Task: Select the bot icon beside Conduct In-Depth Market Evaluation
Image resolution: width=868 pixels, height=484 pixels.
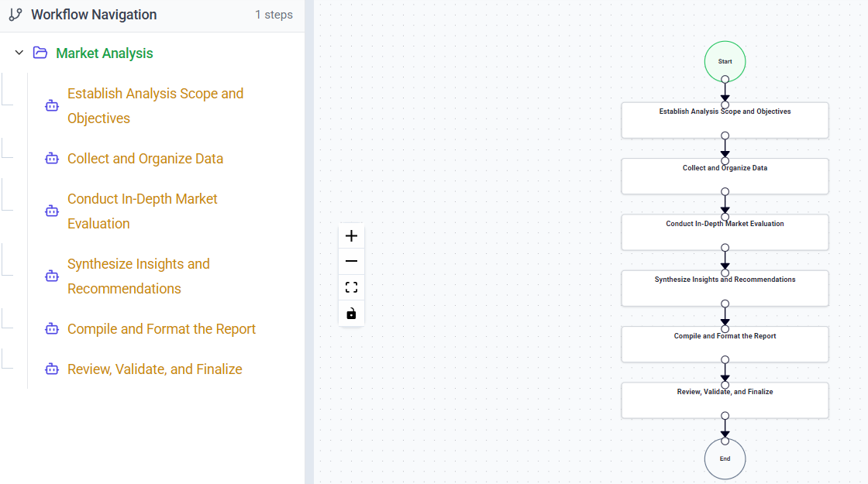Action: click(x=51, y=211)
